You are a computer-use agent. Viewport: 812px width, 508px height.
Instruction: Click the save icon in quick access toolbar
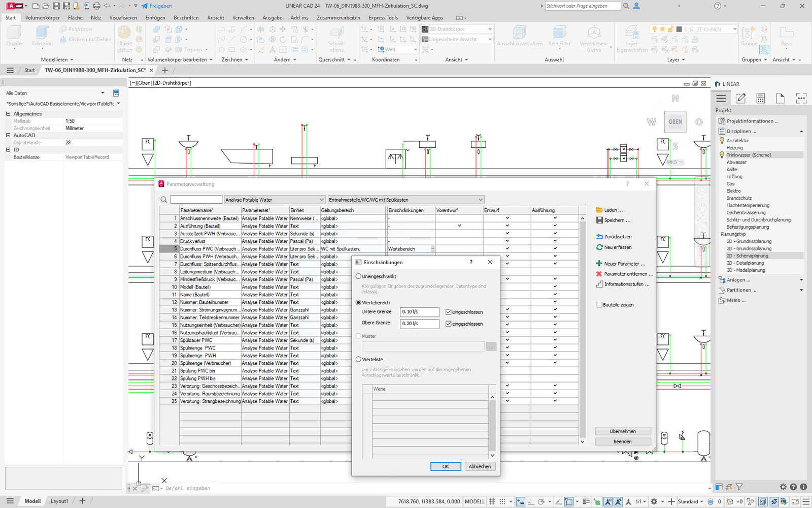click(x=56, y=6)
